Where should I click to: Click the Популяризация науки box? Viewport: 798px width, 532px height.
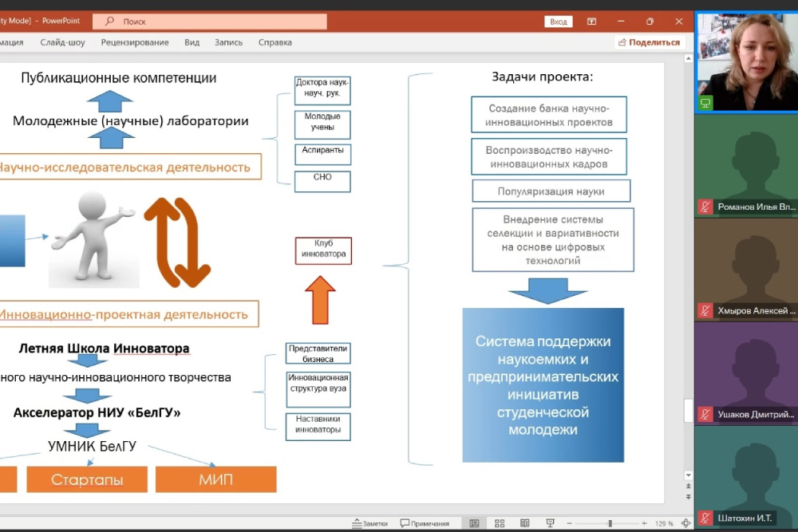(551, 191)
